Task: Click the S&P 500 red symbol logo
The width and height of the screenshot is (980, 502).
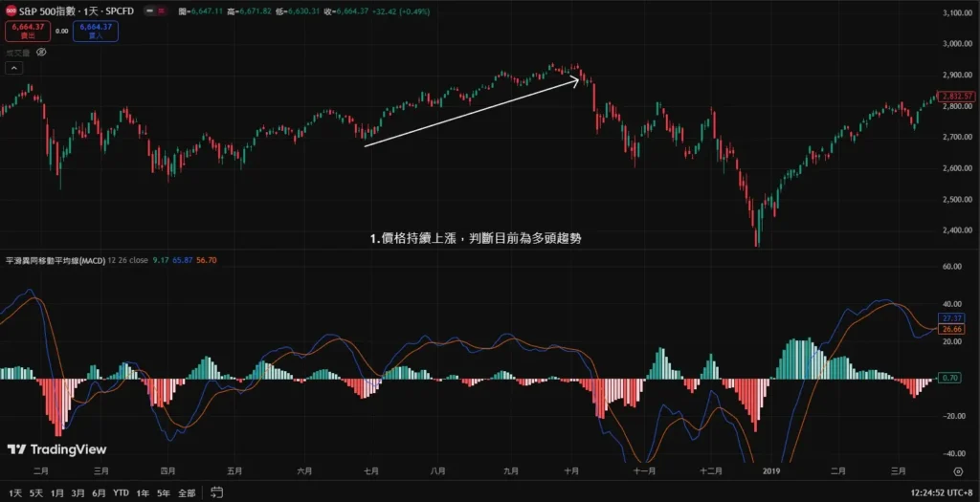Action: [x=11, y=11]
